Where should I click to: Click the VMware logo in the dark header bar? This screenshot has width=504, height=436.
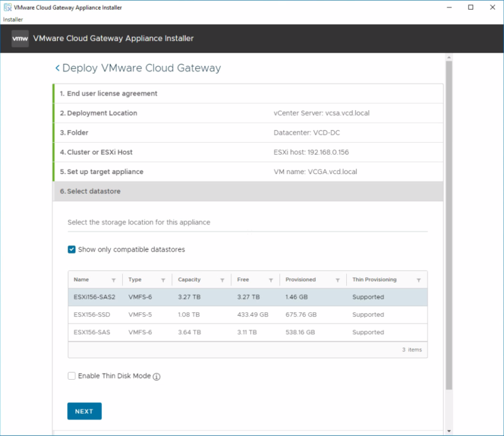[x=20, y=38]
